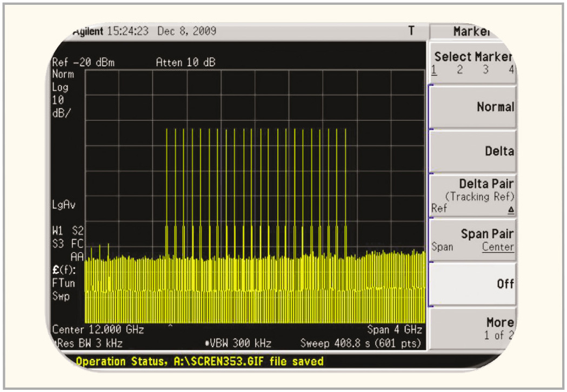Switch Span Pair to Center
Image resolution: width=567 pixels, height=392 pixels.
pyautogui.click(x=498, y=247)
